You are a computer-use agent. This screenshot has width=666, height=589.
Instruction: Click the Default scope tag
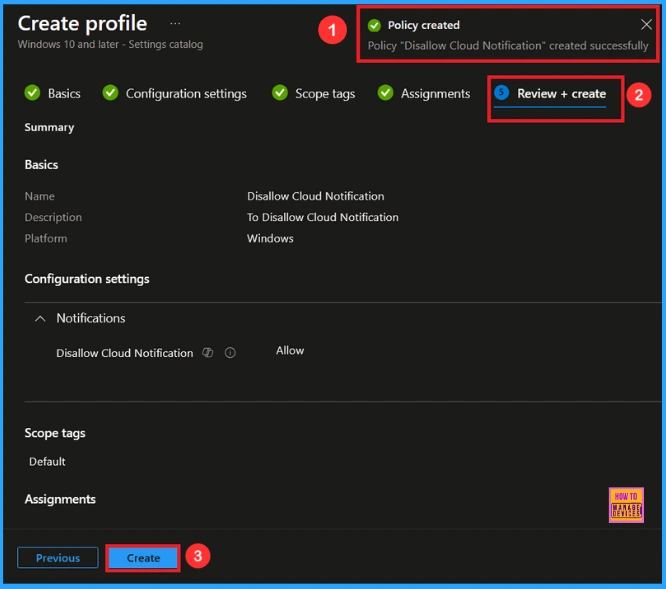(x=47, y=461)
